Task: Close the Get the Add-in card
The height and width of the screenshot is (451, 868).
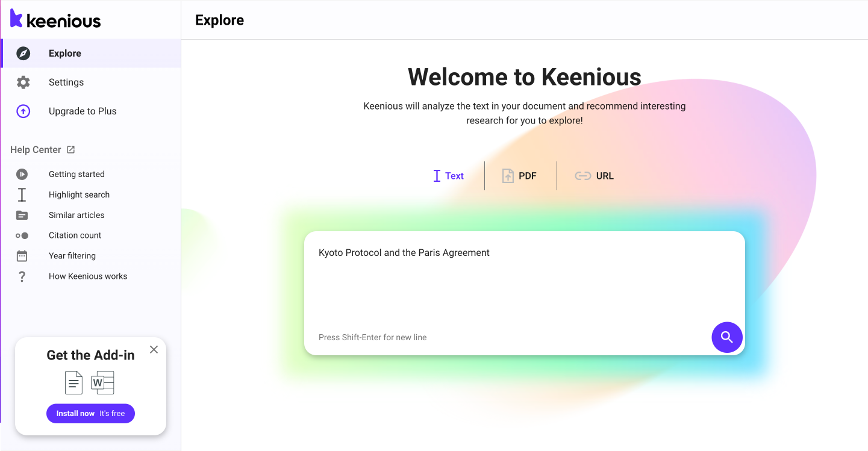Action: pyautogui.click(x=154, y=350)
